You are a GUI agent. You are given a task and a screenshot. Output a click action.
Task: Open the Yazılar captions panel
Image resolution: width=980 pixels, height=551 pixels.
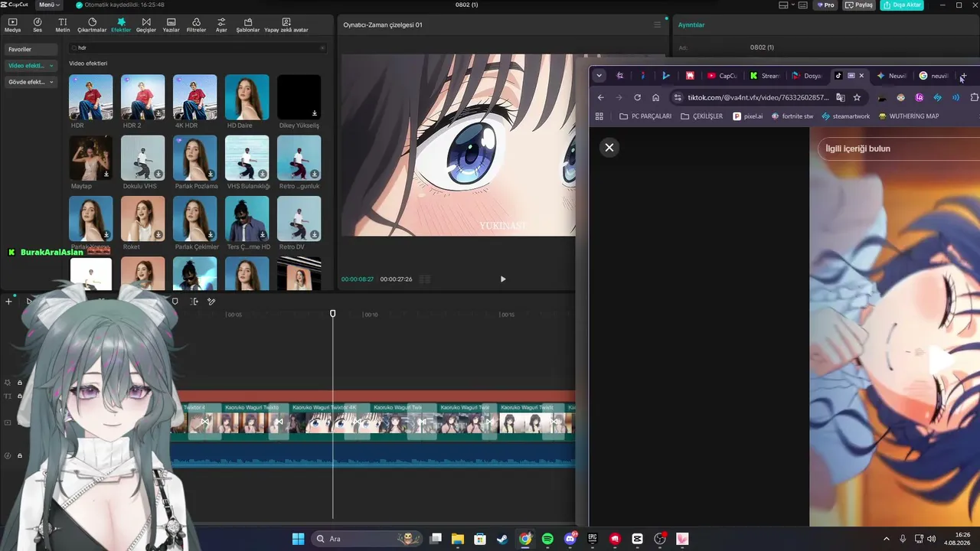click(171, 25)
